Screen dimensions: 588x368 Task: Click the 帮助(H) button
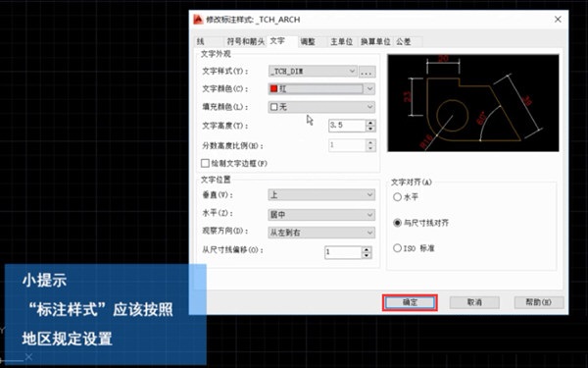pos(539,302)
